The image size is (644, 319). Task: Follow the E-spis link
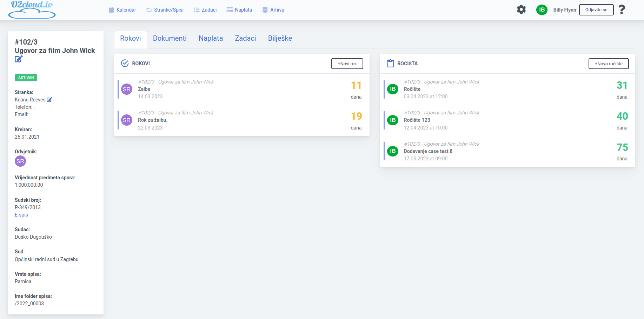(21, 215)
